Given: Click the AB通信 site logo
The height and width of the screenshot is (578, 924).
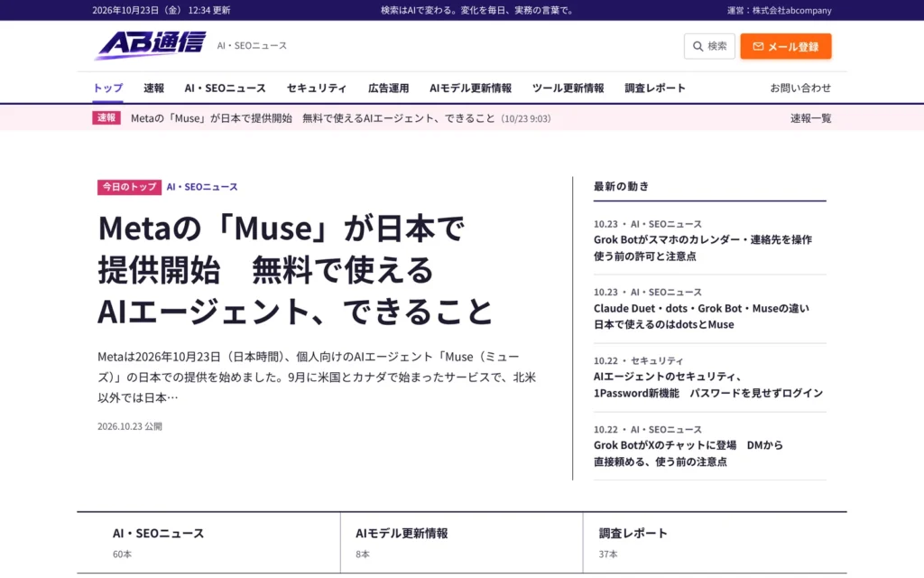Looking at the screenshot, I should tap(151, 45).
